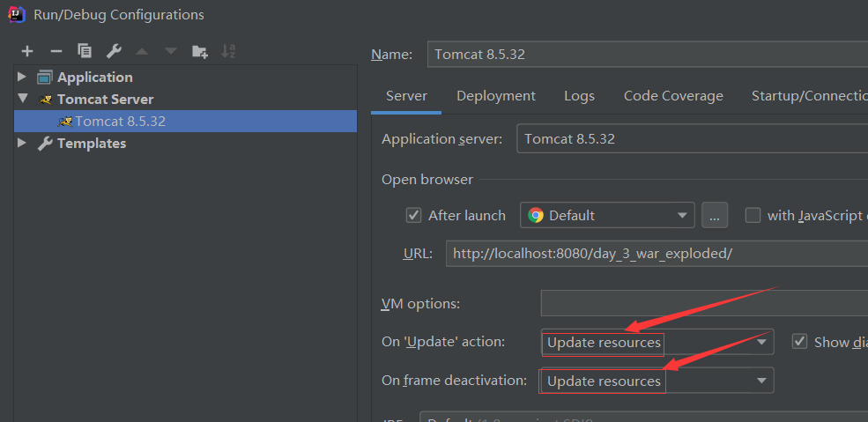The height and width of the screenshot is (422, 868).
Task: Open the Code Coverage tab
Action: [x=673, y=96]
